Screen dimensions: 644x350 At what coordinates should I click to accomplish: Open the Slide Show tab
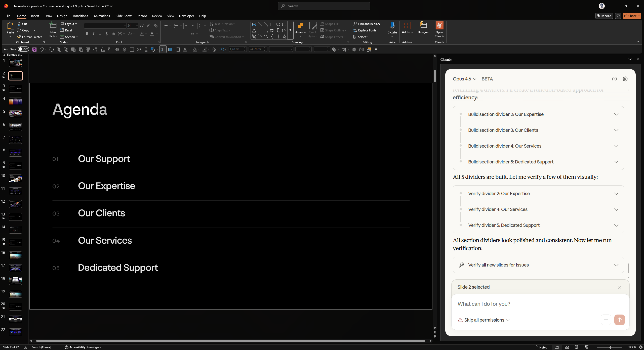tap(123, 16)
